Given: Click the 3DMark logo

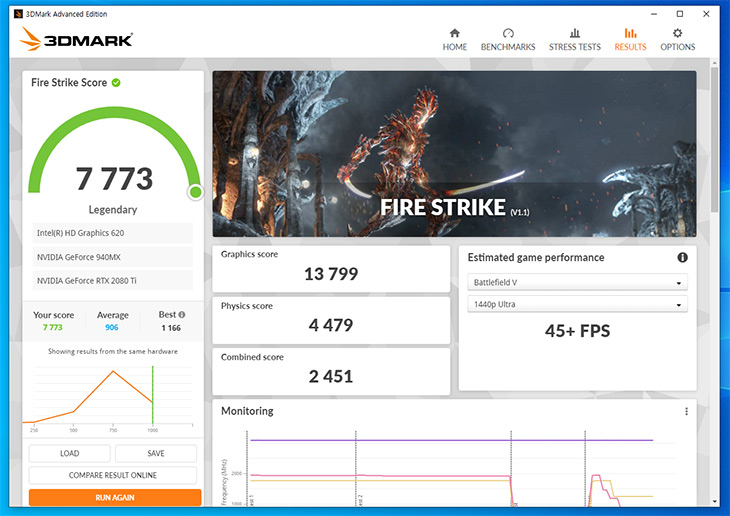Looking at the screenshot, I should coord(76,39).
